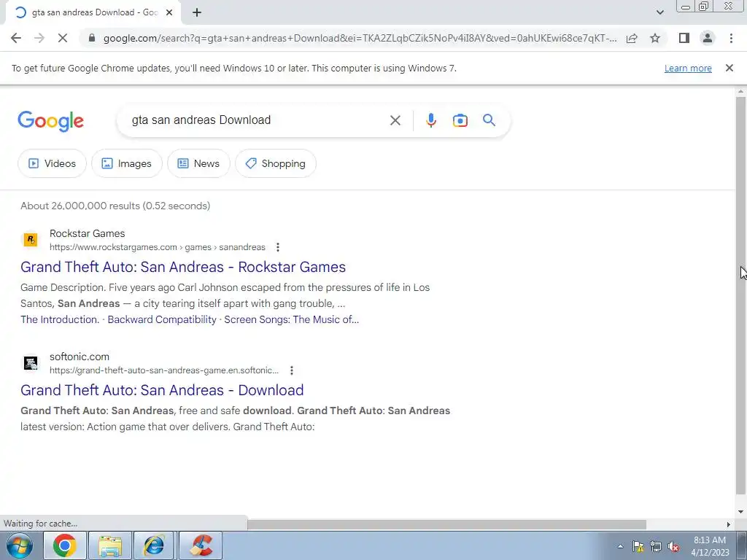Open the Windows Start menu

19,545
